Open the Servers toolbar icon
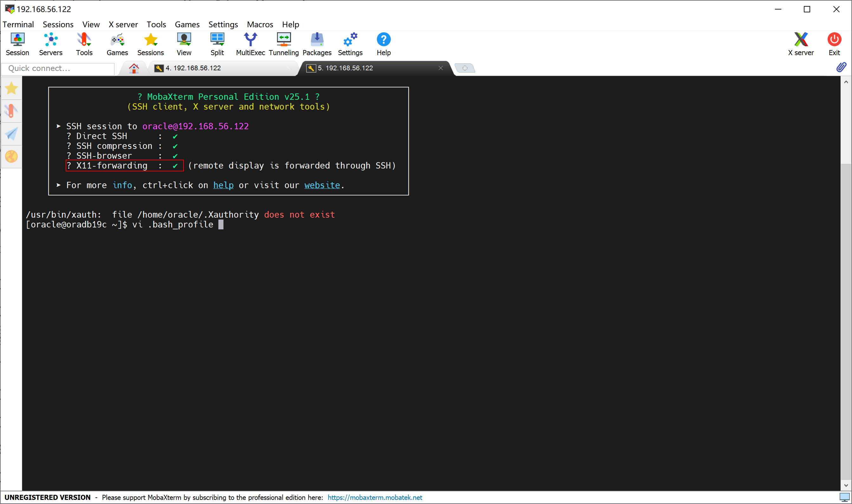The image size is (852, 504). pos(51,44)
